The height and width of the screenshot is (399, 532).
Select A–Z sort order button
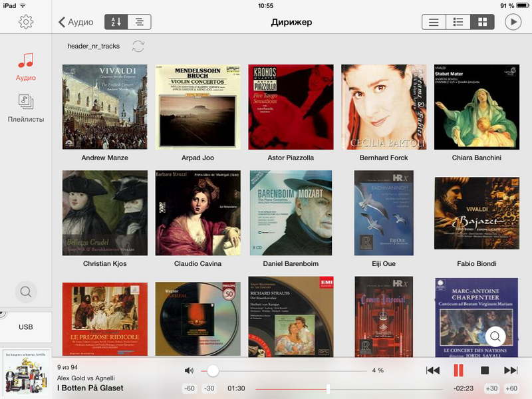tap(116, 22)
